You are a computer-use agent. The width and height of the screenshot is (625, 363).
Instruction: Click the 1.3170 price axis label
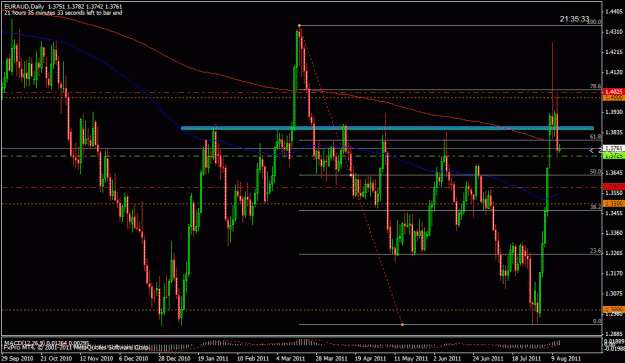coord(614,274)
